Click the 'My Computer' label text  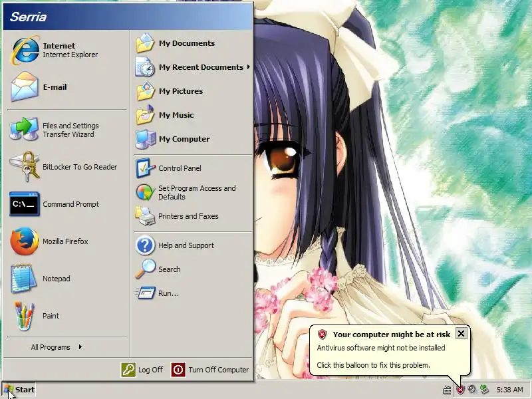coord(184,139)
